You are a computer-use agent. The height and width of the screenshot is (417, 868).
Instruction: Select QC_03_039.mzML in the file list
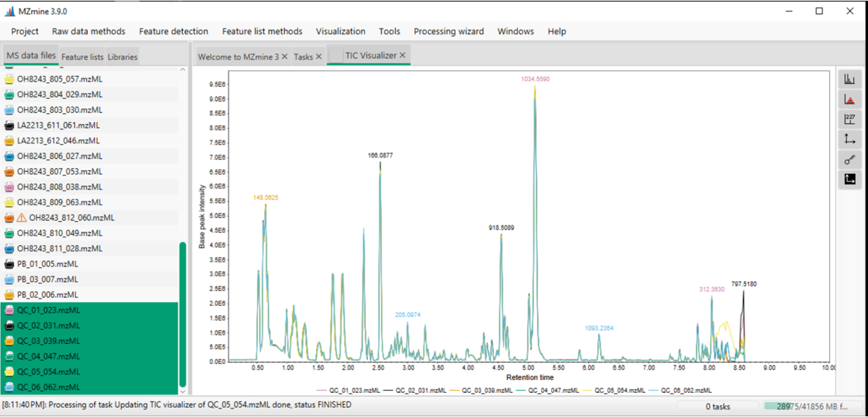(48, 341)
